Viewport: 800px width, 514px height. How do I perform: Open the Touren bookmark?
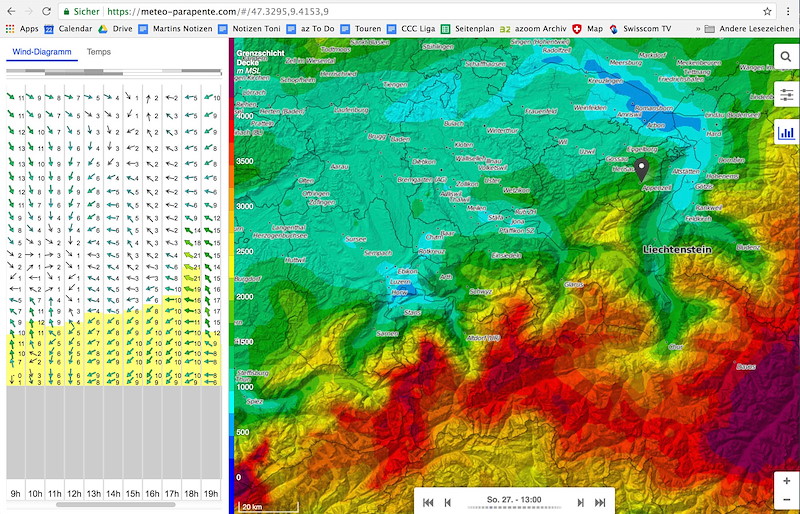361,29
